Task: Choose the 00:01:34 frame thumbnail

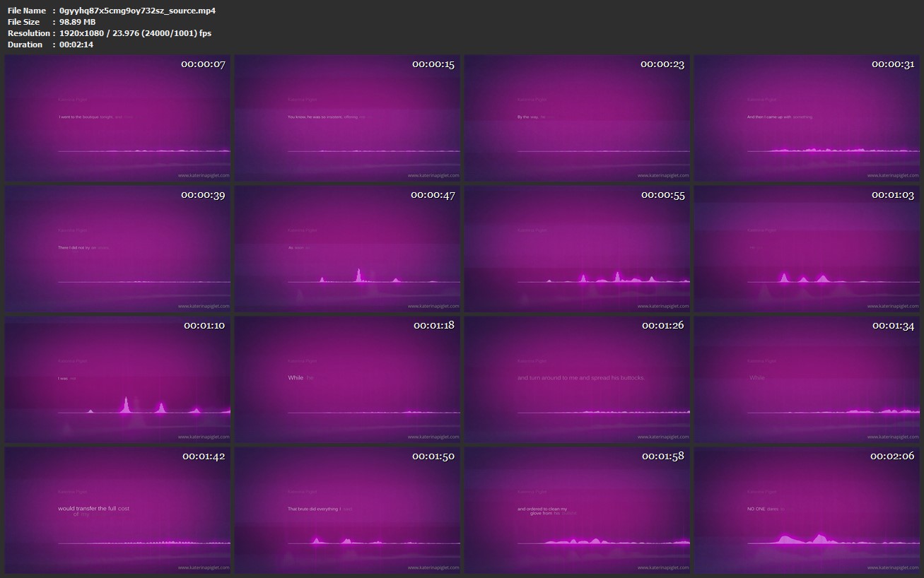Action: (x=807, y=379)
